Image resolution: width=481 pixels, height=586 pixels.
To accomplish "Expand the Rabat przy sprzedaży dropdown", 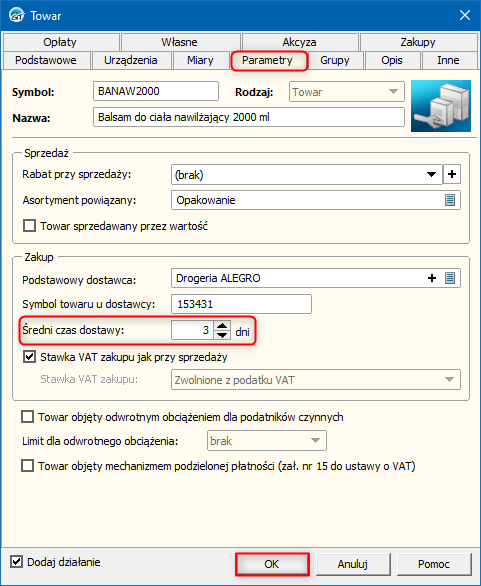I will [431, 175].
